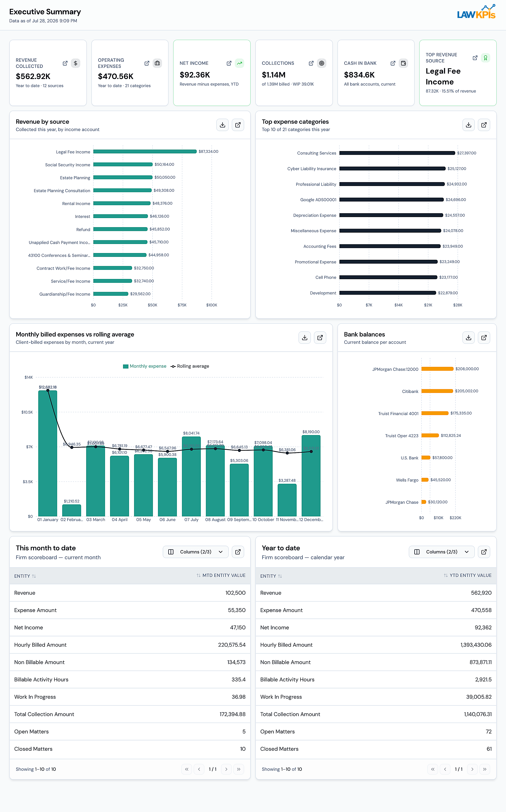The image size is (506, 812).
Task: Open Net Income card external link icon
Action: point(229,63)
